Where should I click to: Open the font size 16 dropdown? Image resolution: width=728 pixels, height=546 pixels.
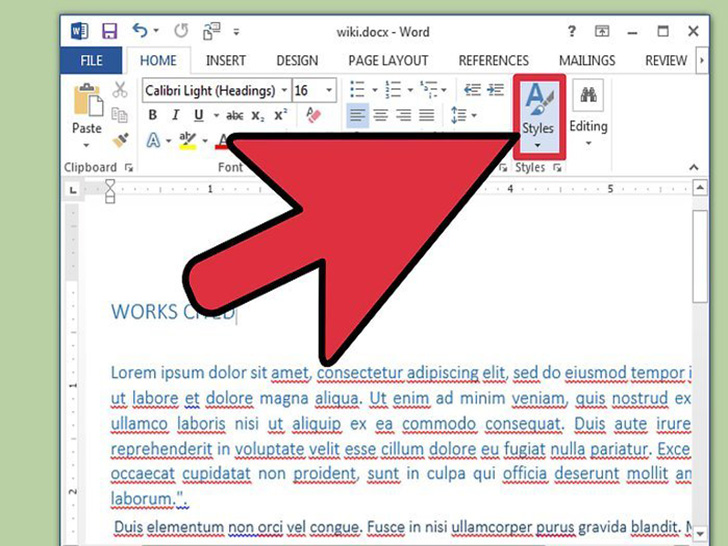[x=329, y=90]
